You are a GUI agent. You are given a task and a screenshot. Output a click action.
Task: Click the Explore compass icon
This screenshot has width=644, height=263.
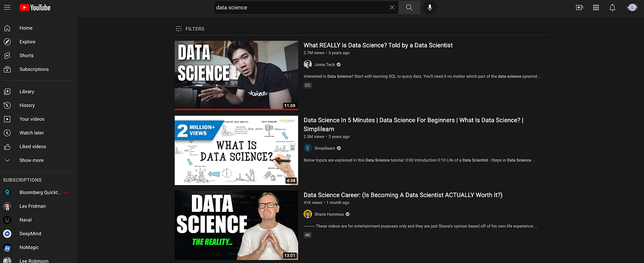click(x=7, y=42)
